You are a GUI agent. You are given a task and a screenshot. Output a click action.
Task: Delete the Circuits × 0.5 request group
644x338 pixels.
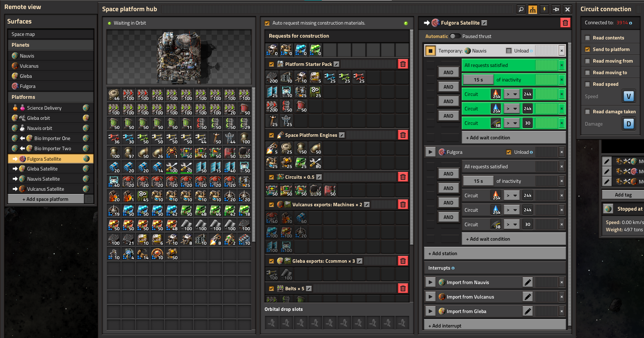(x=403, y=177)
